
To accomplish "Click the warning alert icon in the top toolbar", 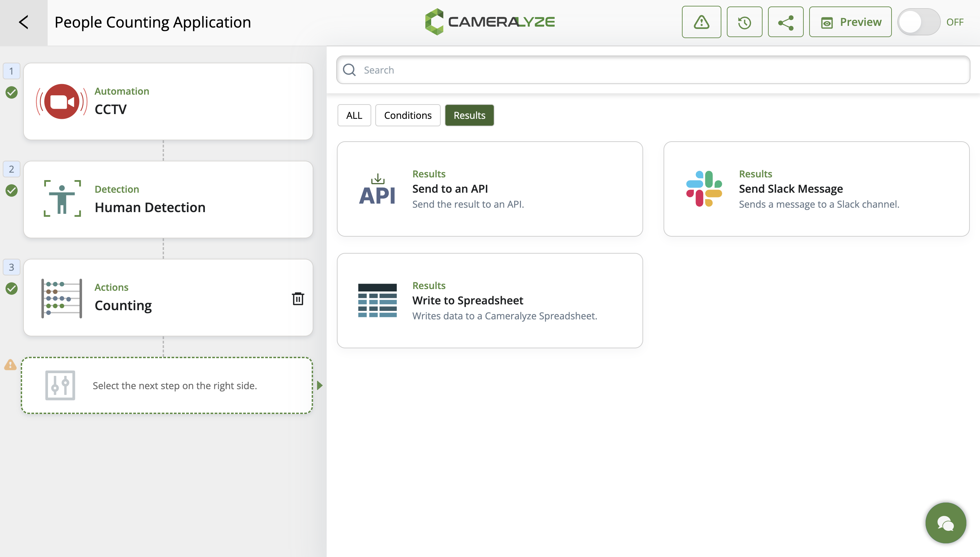I will point(701,22).
